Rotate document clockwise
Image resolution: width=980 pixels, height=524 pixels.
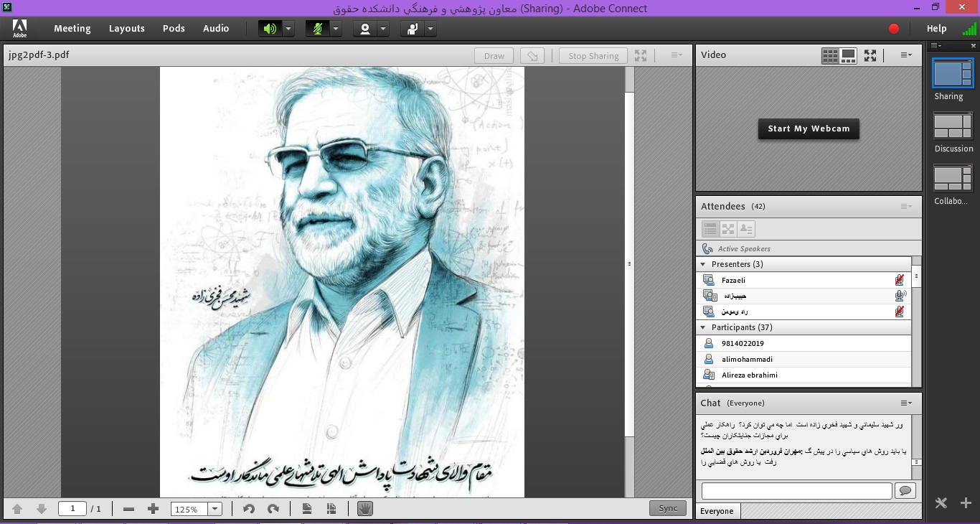tap(273, 509)
